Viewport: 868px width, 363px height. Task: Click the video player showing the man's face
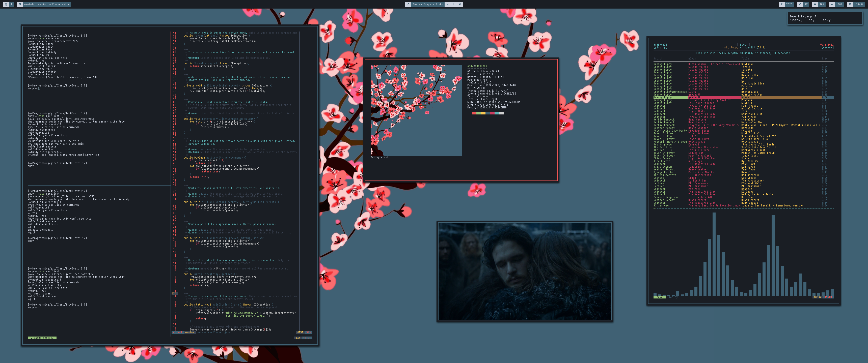pyautogui.click(x=525, y=271)
